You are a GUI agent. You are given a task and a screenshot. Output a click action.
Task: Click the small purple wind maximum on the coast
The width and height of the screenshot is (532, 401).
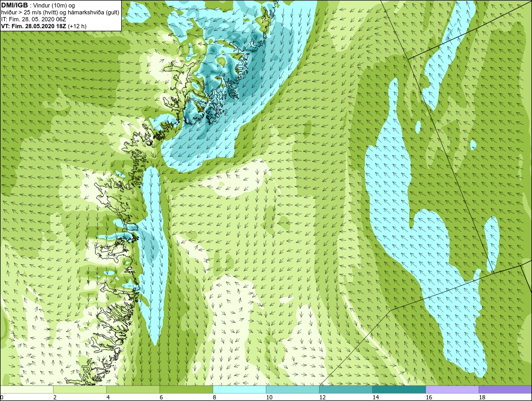coord(187,120)
